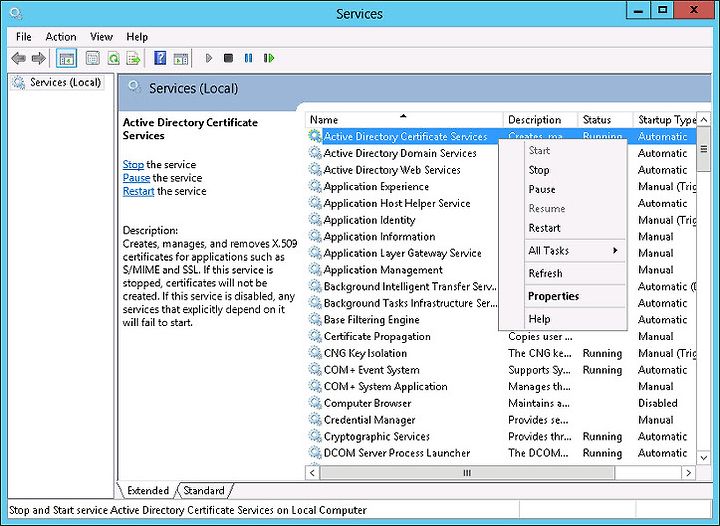This screenshot has height=526, width=720.
Task: Open the File menu
Action: pos(23,37)
